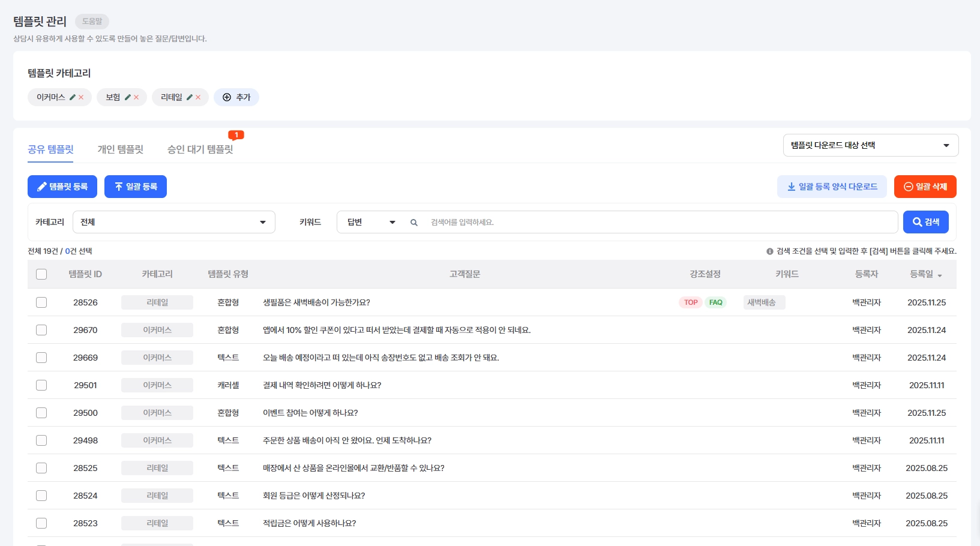The height and width of the screenshot is (546, 980).
Task: Click the 강조설정 column header
Action: [x=705, y=274]
